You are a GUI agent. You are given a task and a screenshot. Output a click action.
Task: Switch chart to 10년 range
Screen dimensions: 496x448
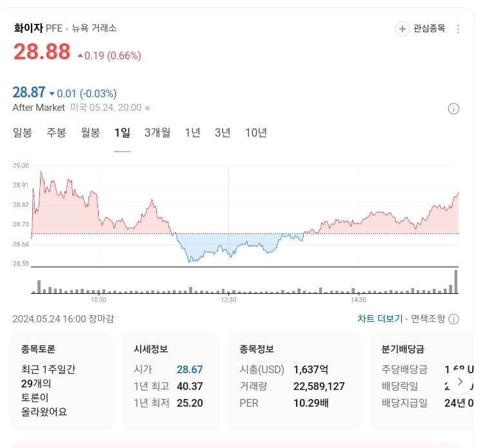pos(256,133)
